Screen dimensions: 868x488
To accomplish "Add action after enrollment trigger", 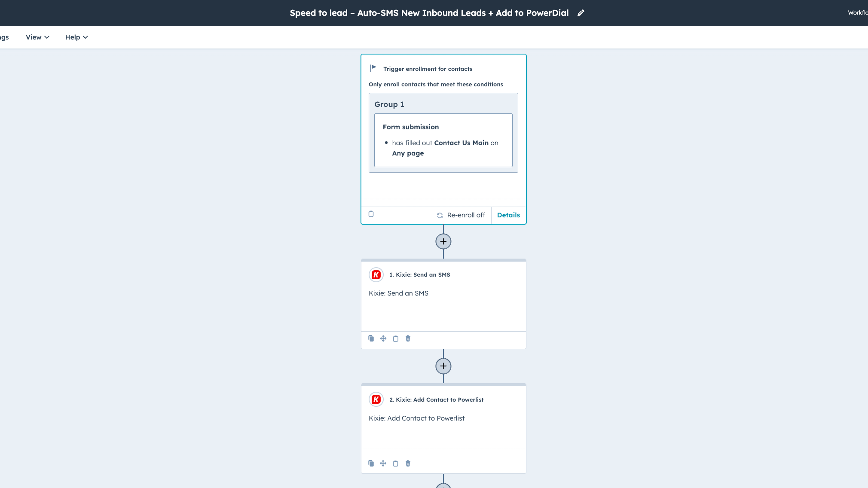I will click(443, 241).
